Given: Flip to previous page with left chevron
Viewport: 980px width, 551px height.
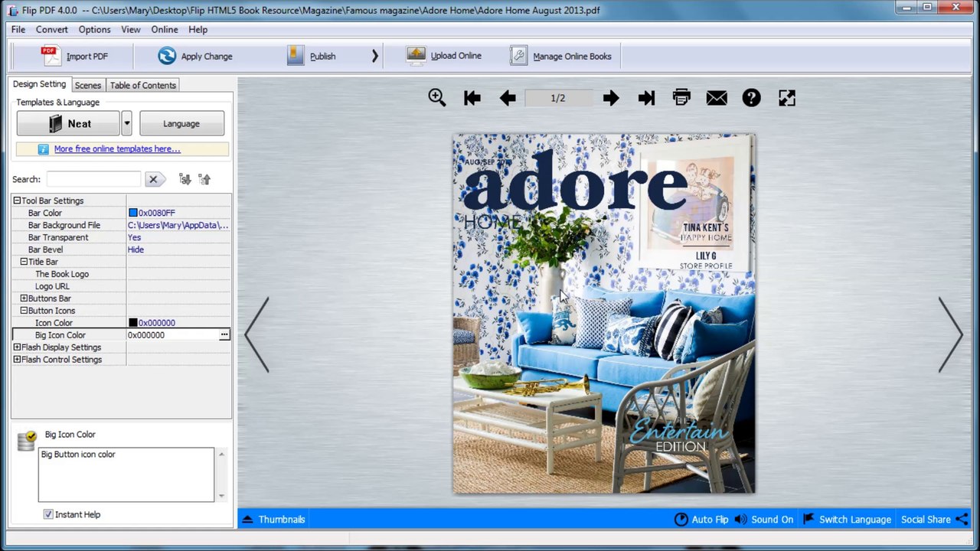Looking at the screenshot, I should pyautogui.click(x=257, y=334).
